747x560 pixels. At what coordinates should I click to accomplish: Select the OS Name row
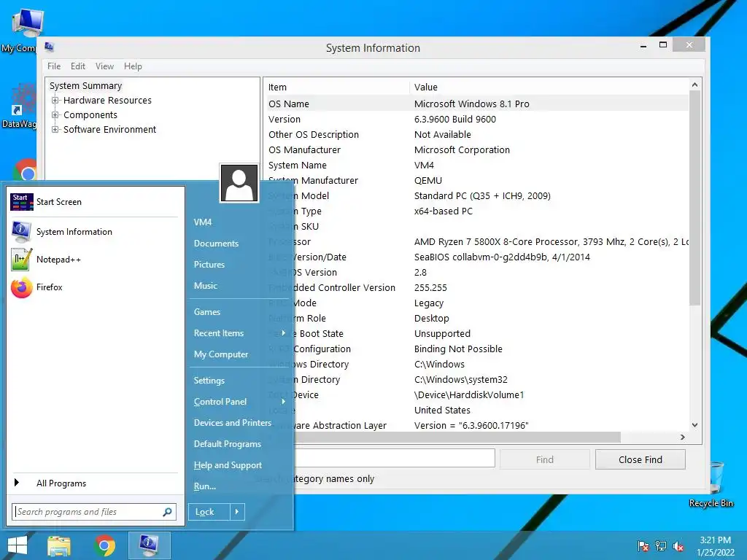[x=476, y=104]
